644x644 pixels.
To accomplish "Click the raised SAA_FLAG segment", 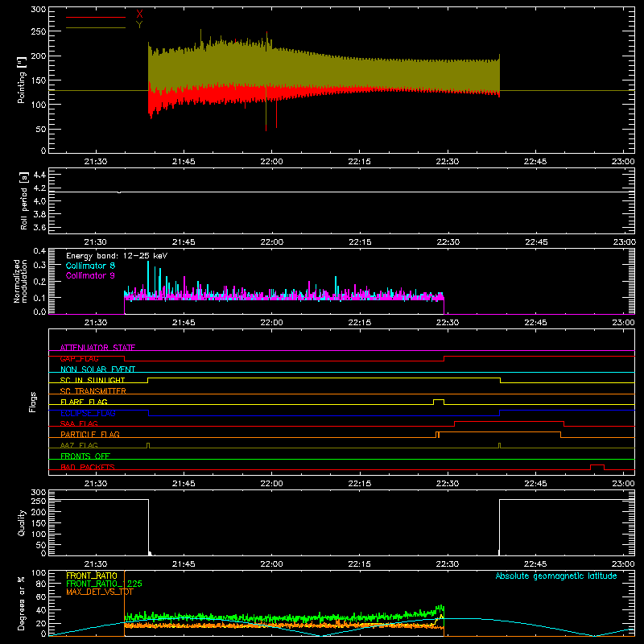I will click(x=509, y=421).
